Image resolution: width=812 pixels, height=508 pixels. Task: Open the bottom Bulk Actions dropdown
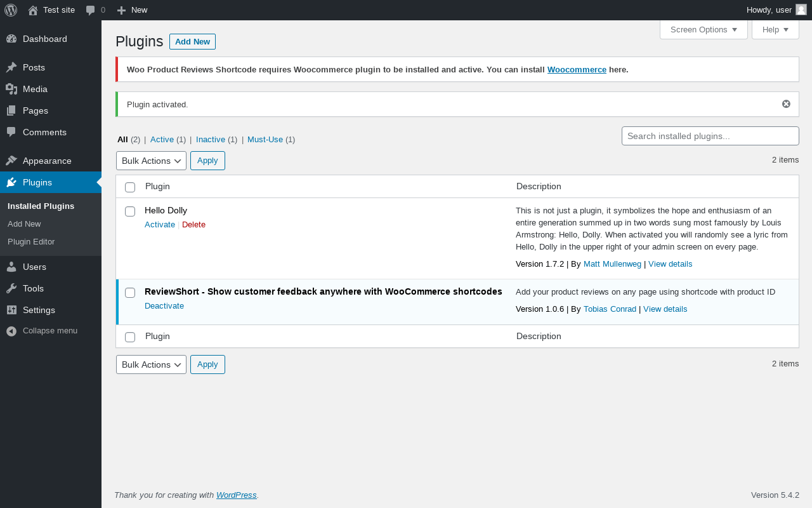point(151,364)
